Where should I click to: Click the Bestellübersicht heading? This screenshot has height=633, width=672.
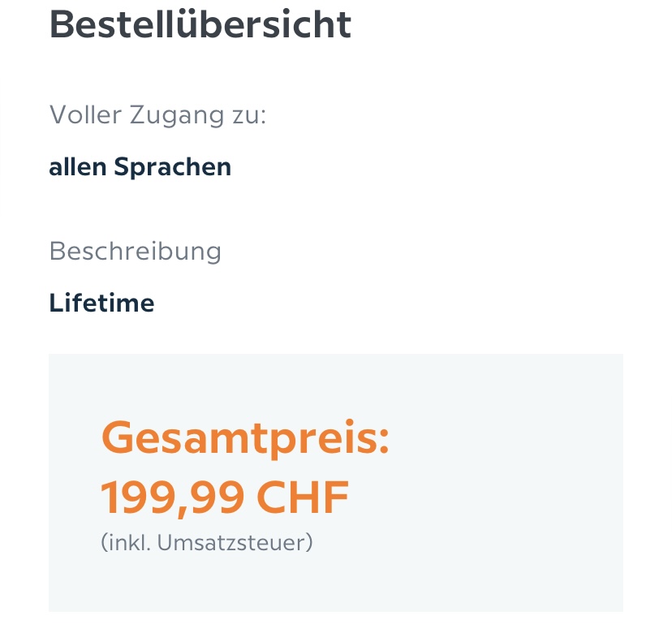[200, 24]
